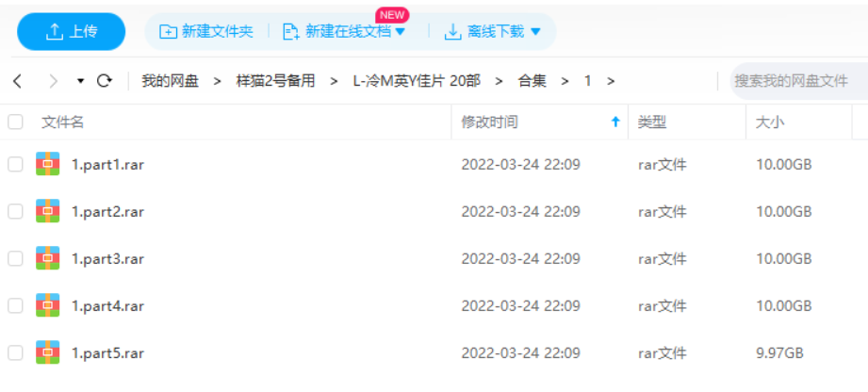The width and height of the screenshot is (868, 392).
Task: Navigate to 合集 breadcrumb folder
Action: (x=532, y=81)
